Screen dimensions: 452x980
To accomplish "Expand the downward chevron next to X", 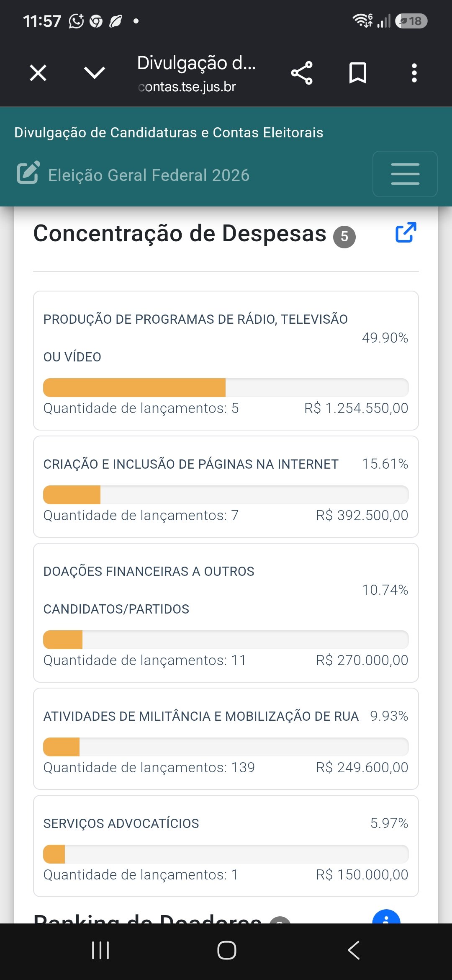I will [95, 73].
